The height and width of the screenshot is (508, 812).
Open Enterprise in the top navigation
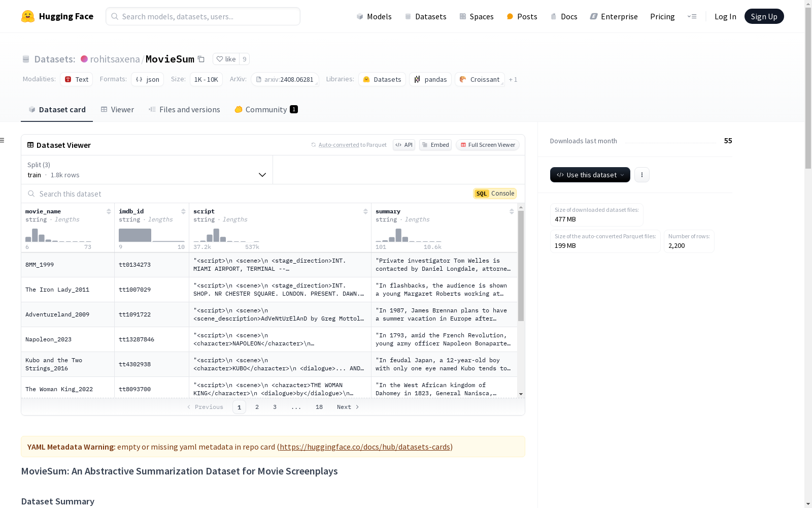(614, 16)
